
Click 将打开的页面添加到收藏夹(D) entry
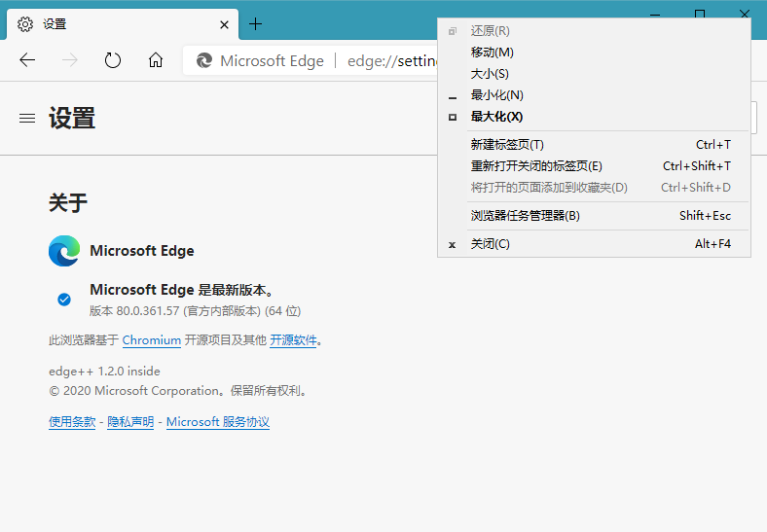point(594,188)
